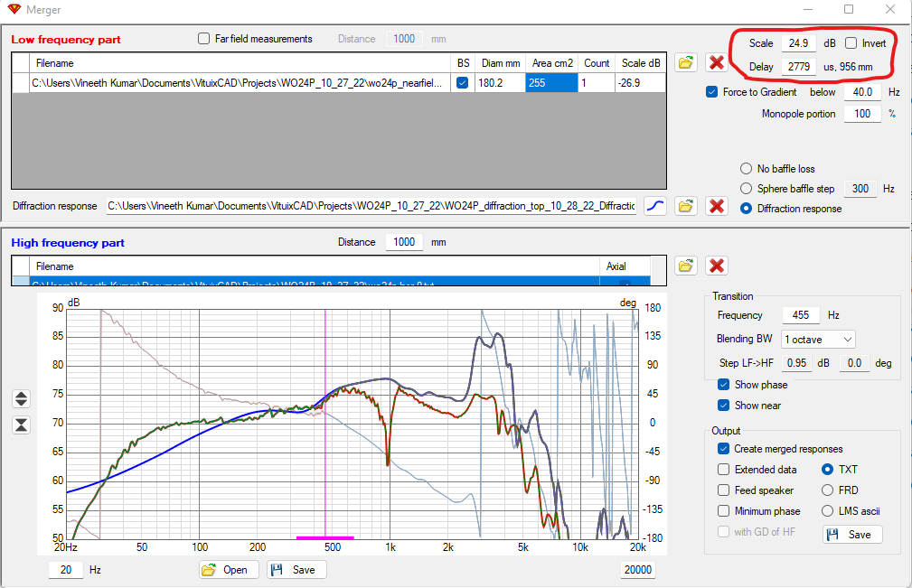Image resolution: width=912 pixels, height=588 pixels.
Task: Click the Scale dB column header
Action: (640, 62)
